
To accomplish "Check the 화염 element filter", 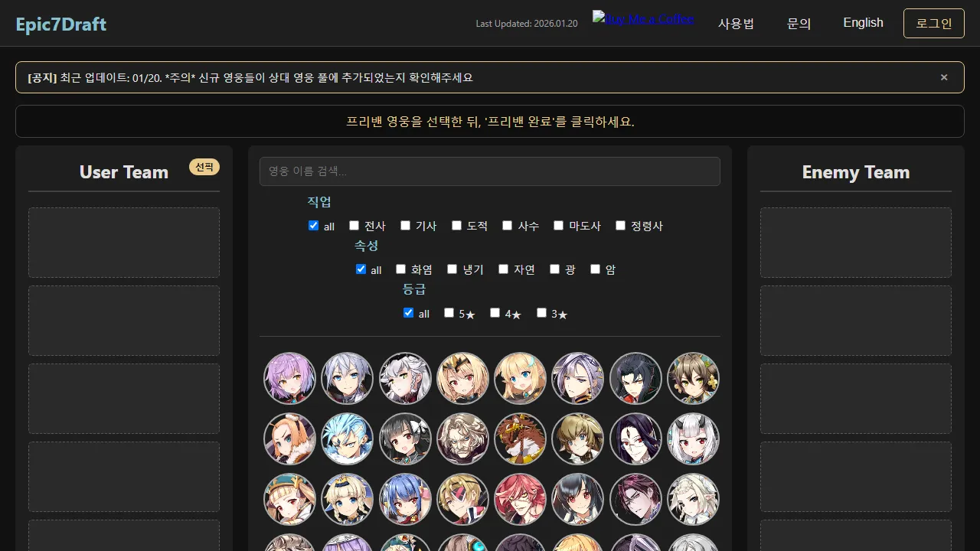I will (x=400, y=269).
